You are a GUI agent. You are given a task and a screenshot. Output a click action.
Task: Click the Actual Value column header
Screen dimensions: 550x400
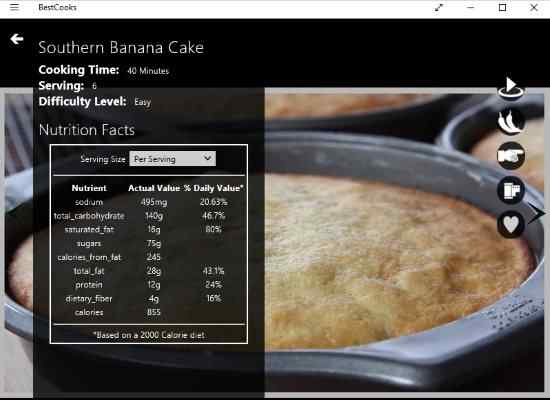point(154,188)
